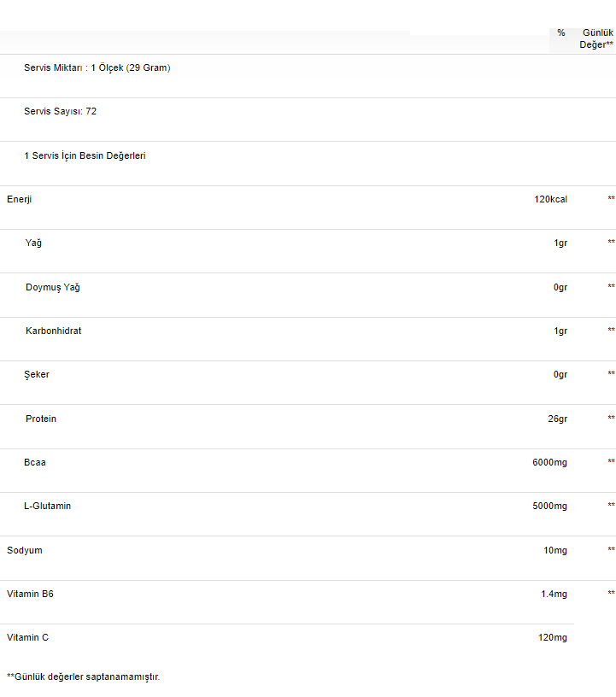Click the Günlük değerler saptanamamıştır footnote
616x697 pixels.
pyautogui.click(x=83, y=677)
